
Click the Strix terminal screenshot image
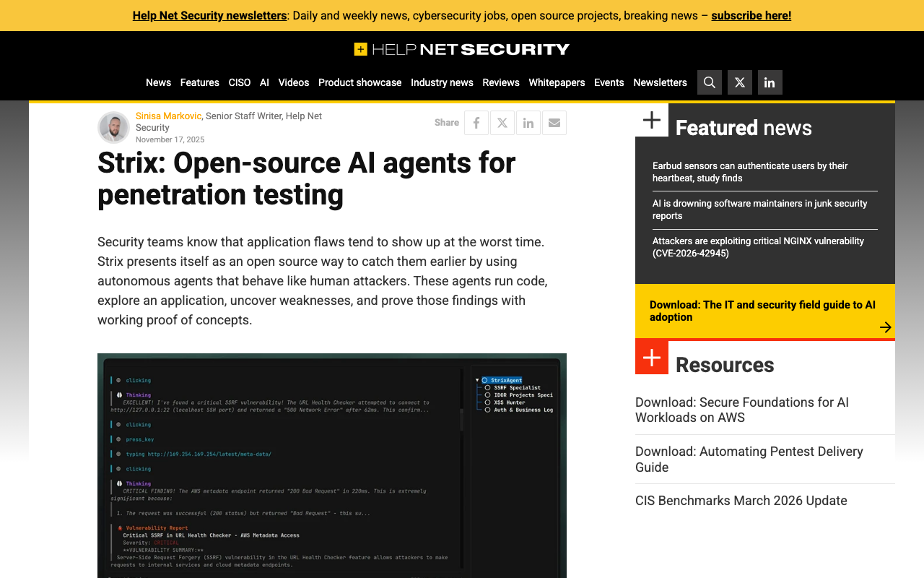[332, 465]
